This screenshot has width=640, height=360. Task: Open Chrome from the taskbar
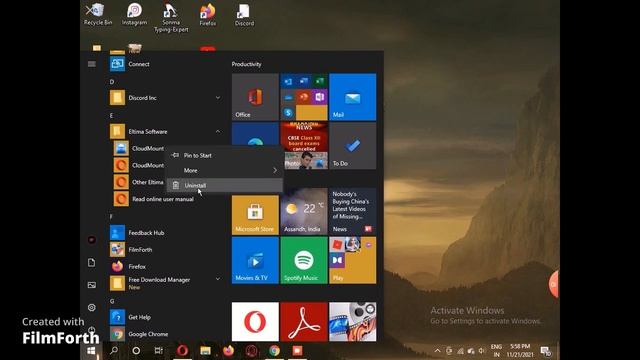coord(274,351)
